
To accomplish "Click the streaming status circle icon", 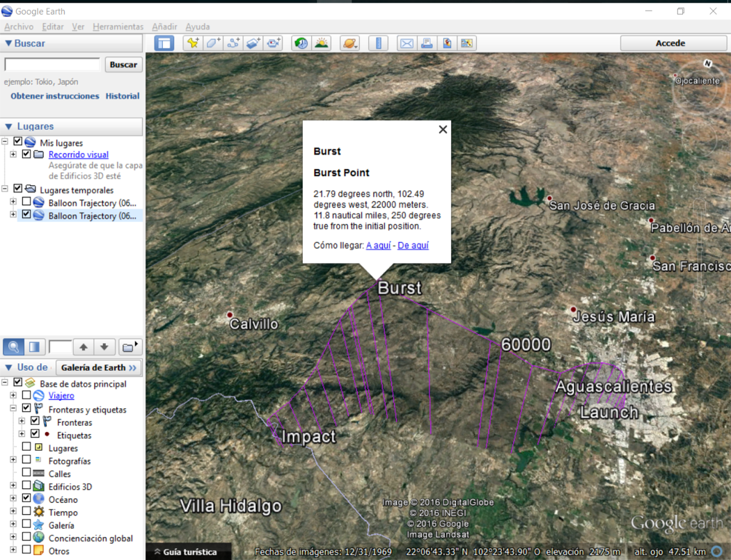I will (717, 552).
